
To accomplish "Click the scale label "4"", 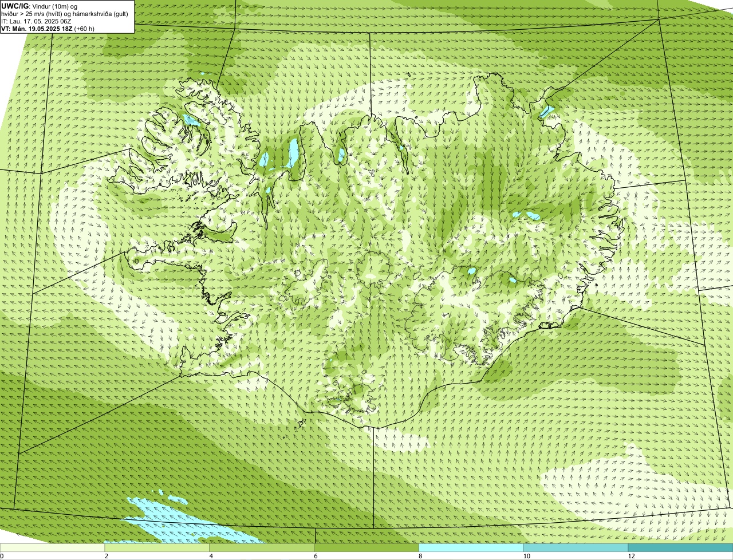I will (211, 556).
